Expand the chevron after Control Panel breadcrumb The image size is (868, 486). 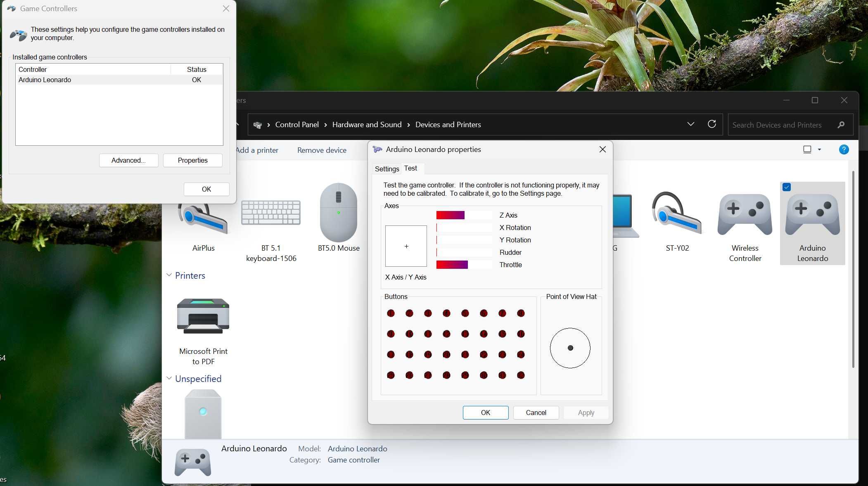pyautogui.click(x=325, y=125)
